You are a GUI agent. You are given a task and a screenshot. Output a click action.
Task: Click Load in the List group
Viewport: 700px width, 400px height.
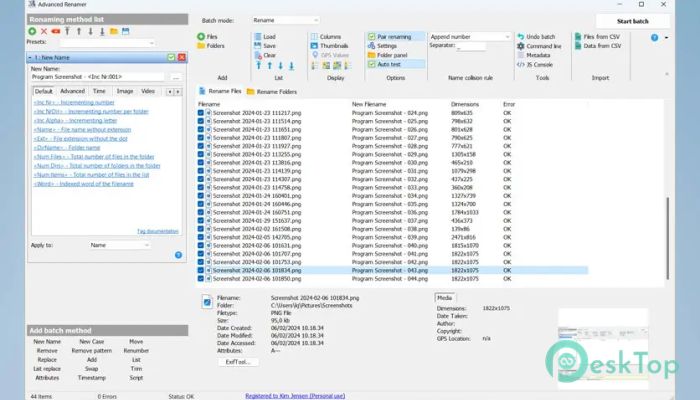tap(265, 37)
